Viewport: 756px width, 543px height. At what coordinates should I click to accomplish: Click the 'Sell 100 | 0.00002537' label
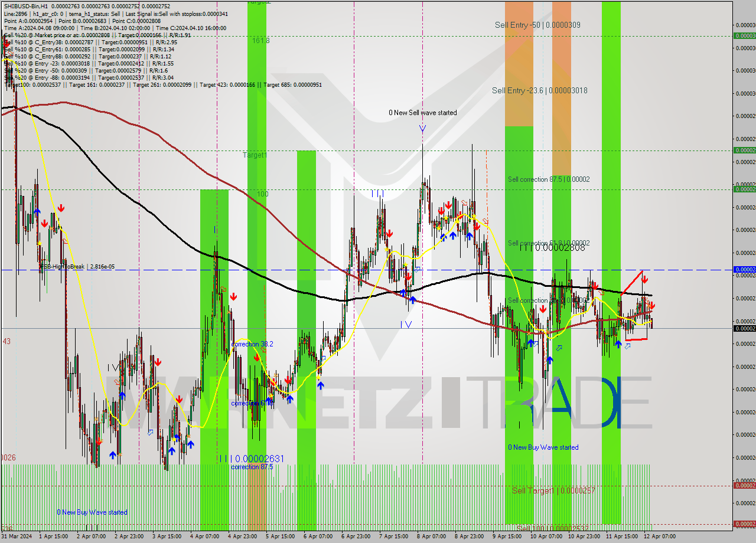[552, 528]
